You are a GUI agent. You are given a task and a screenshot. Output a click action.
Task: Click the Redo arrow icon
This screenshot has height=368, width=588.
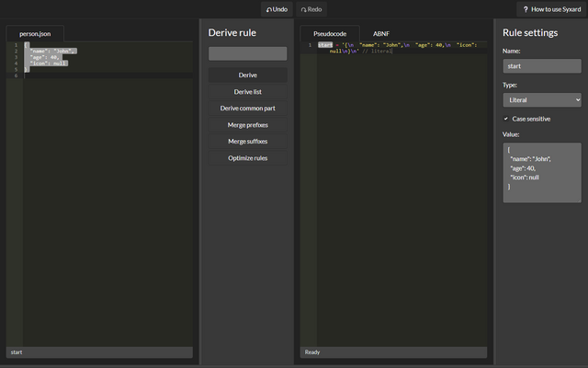[x=303, y=10]
